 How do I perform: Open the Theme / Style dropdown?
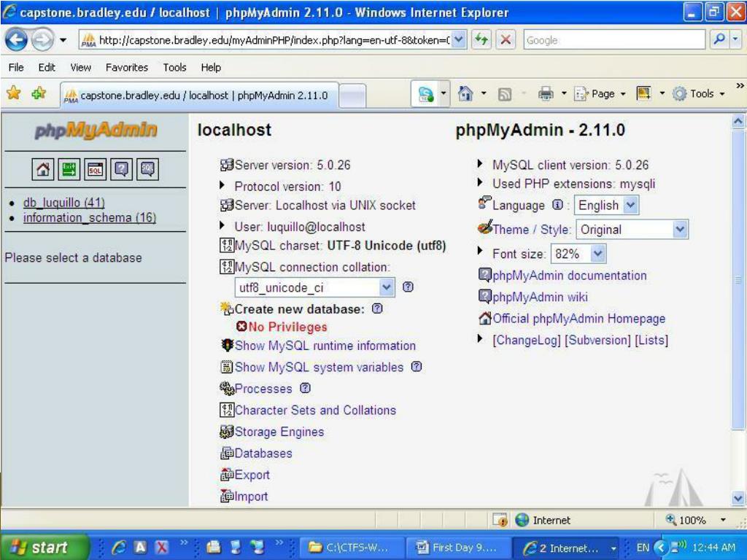632,230
